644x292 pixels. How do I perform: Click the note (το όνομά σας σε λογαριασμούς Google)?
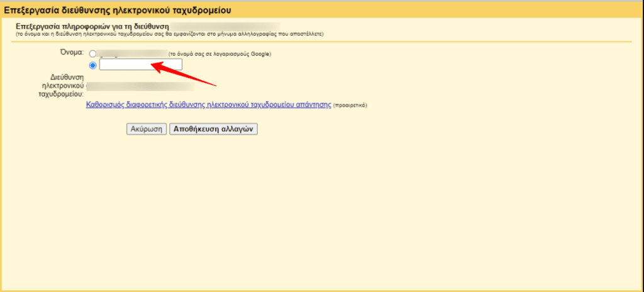point(219,55)
